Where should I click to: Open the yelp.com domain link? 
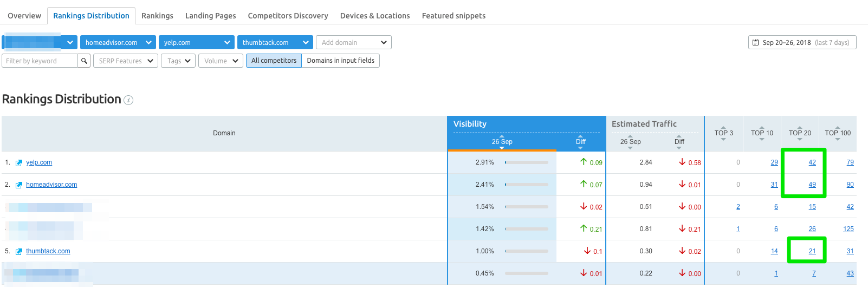tap(39, 162)
